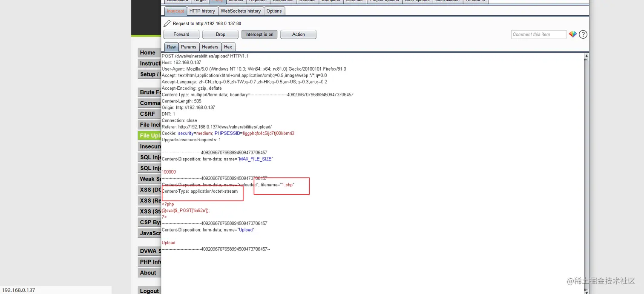644x294 pixels.
Task: Click the Upgrade-Insecure-Requests: 1 line
Action: pyautogui.click(x=191, y=140)
